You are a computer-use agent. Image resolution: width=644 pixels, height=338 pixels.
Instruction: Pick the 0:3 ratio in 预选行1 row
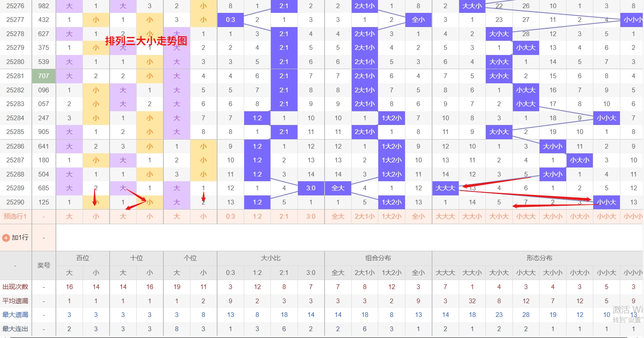click(x=230, y=216)
